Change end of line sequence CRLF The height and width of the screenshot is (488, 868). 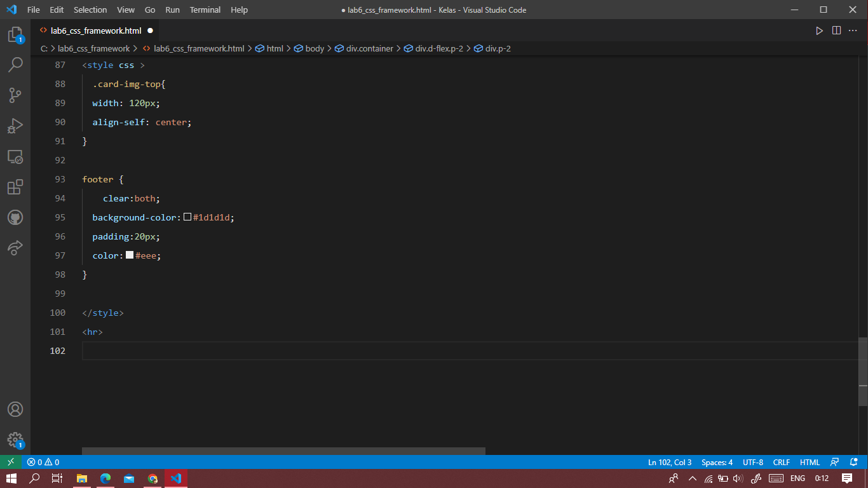click(781, 462)
